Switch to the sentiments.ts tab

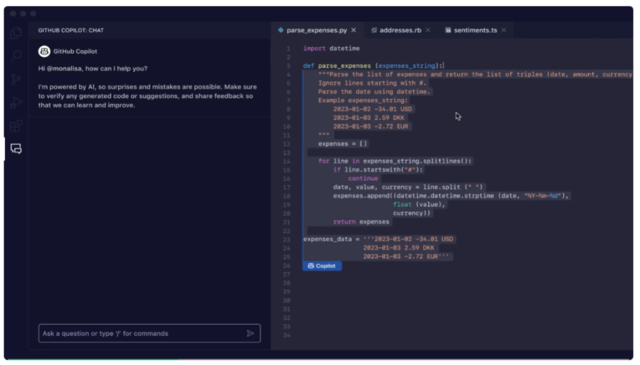(x=476, y=30)
